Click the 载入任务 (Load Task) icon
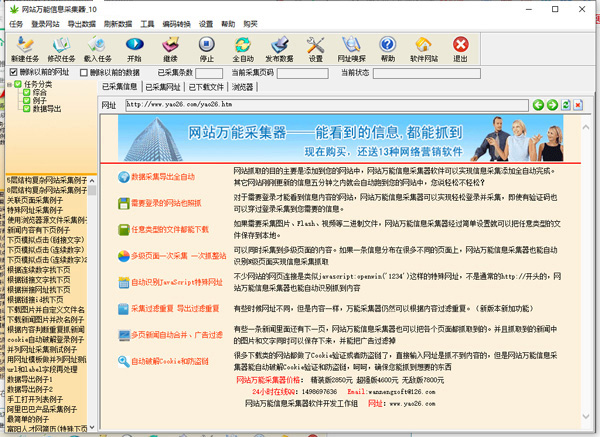The width and height of the screenshot is (600, 437). 97,48
